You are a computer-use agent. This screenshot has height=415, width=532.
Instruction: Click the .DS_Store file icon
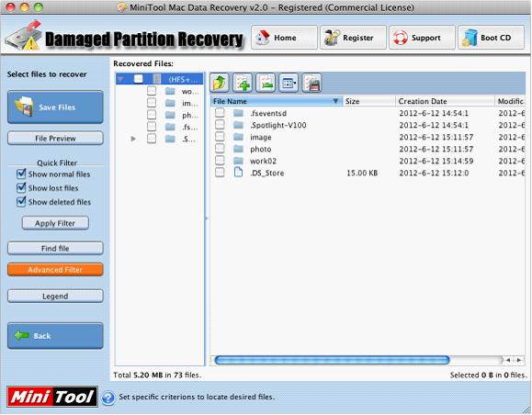click(239, 173)
